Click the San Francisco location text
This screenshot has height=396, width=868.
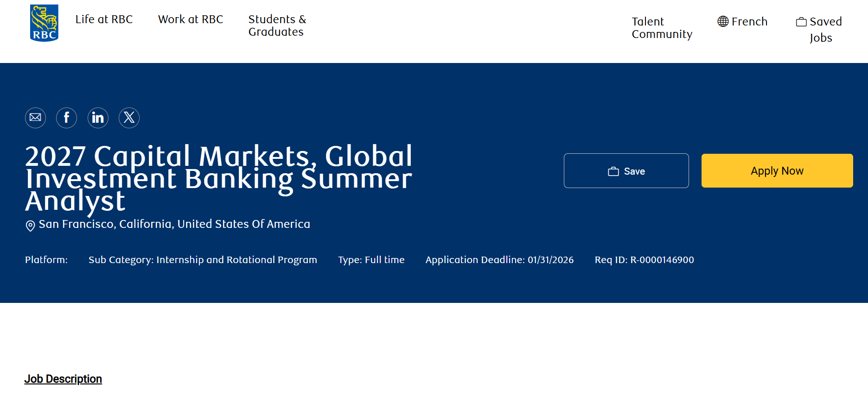174,224
